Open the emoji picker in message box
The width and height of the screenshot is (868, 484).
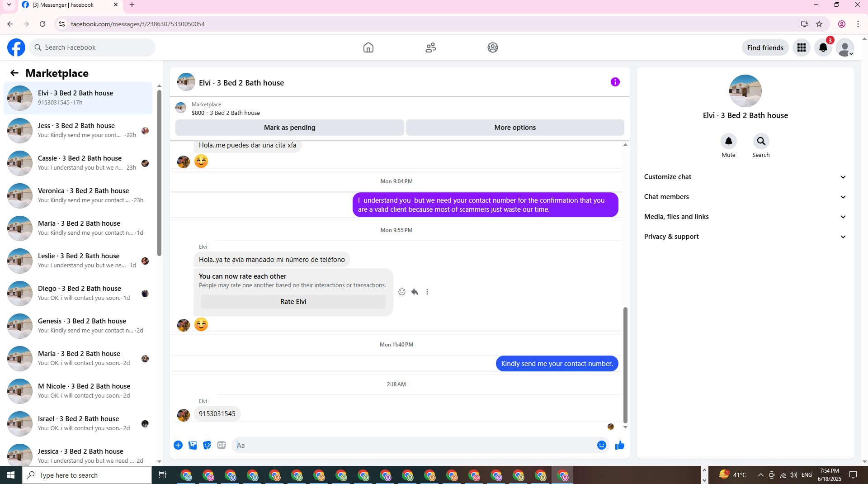click(x=602, y=445)
